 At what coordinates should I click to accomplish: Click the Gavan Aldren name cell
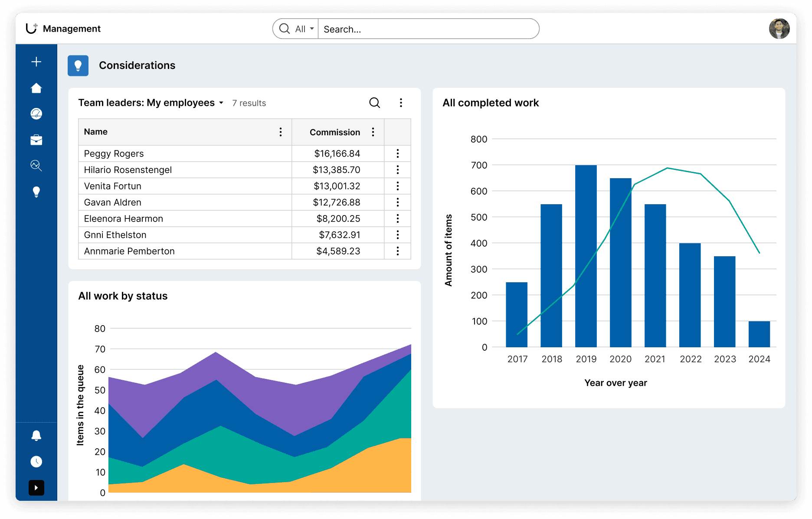[x=185, y=202]
